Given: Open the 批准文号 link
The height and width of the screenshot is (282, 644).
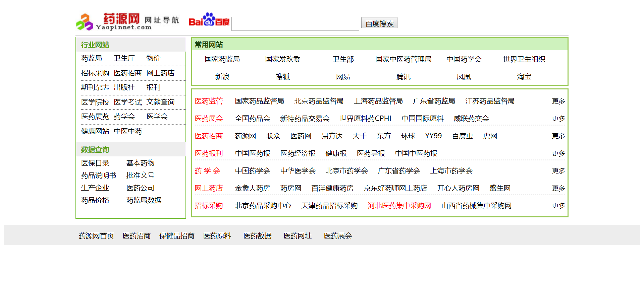Looking at the screenshot, I should (141, 175).
